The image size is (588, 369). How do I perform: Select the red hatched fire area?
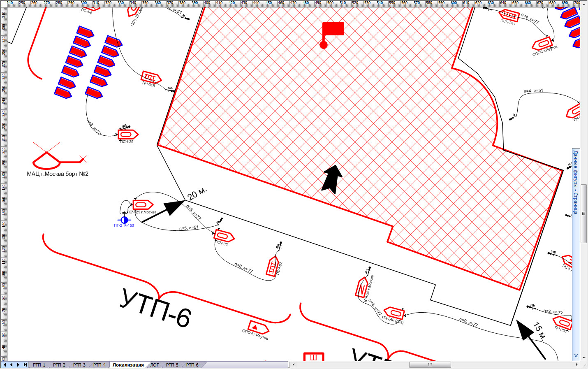(x=329, y=123)
